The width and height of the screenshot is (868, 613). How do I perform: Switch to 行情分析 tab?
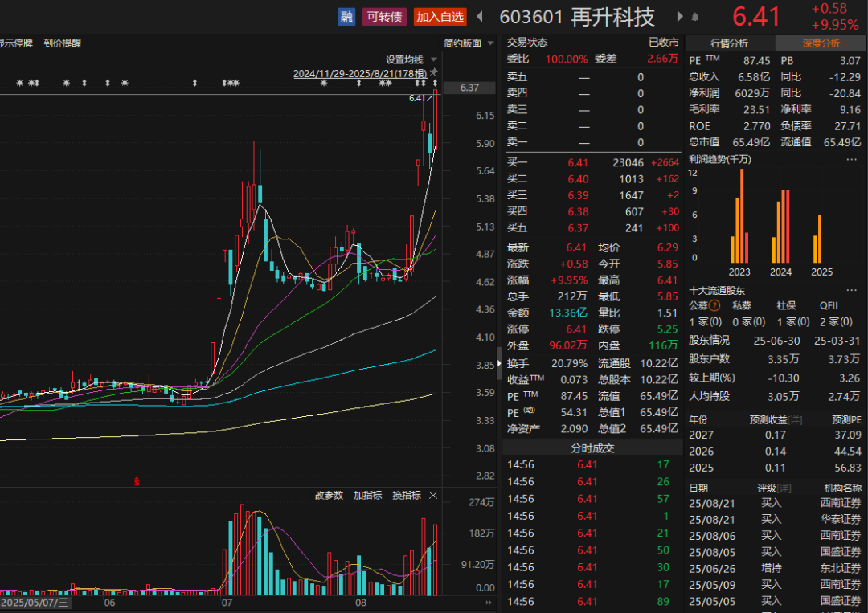(729, 43)
